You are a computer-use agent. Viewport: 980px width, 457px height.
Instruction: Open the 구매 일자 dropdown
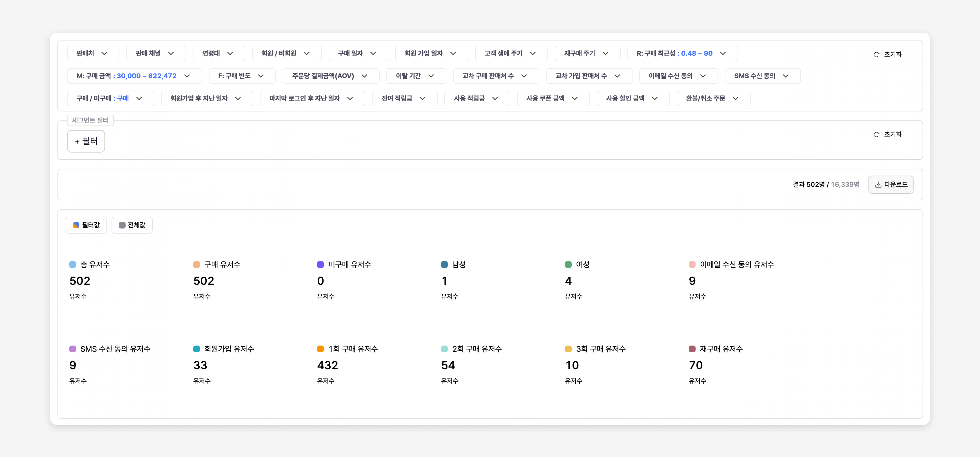coord(358,54)
